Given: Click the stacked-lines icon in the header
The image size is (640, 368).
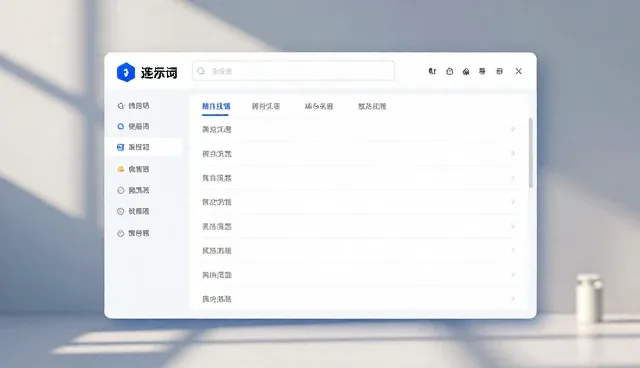Looking at the screenshot, I should pyautogui.click(x=482, y=71).
